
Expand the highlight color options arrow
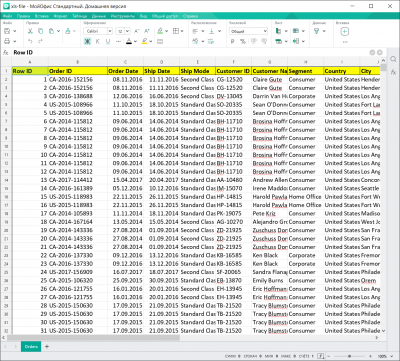tap(151, 41)
